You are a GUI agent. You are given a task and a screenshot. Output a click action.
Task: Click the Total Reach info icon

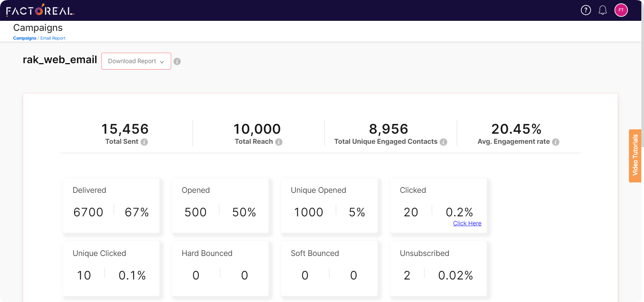(x=279, y=142)
